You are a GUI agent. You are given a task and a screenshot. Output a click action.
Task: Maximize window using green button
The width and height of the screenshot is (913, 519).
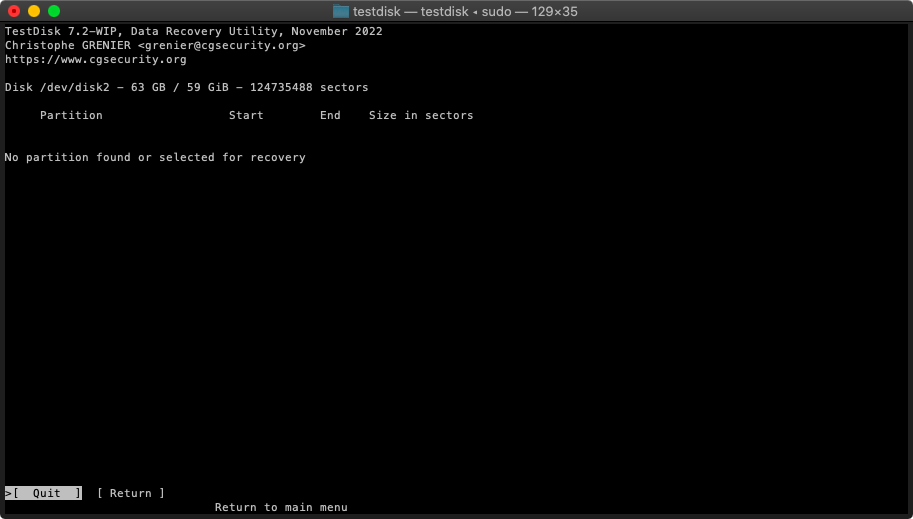[x=54, y=11]
